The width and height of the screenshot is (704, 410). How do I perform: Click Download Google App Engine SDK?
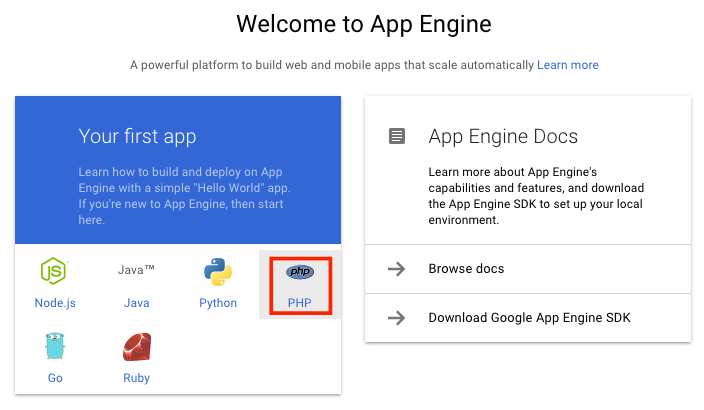click(528, 318)
